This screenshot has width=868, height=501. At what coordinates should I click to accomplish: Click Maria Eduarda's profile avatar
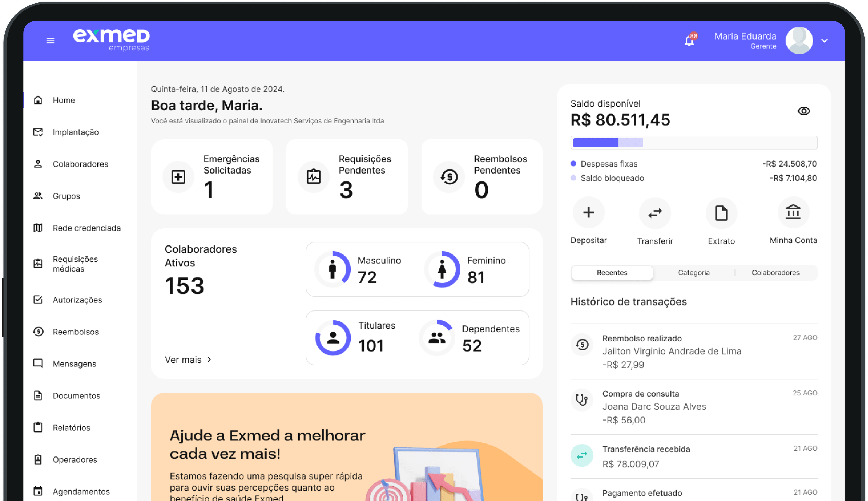(x=799, y=40)
